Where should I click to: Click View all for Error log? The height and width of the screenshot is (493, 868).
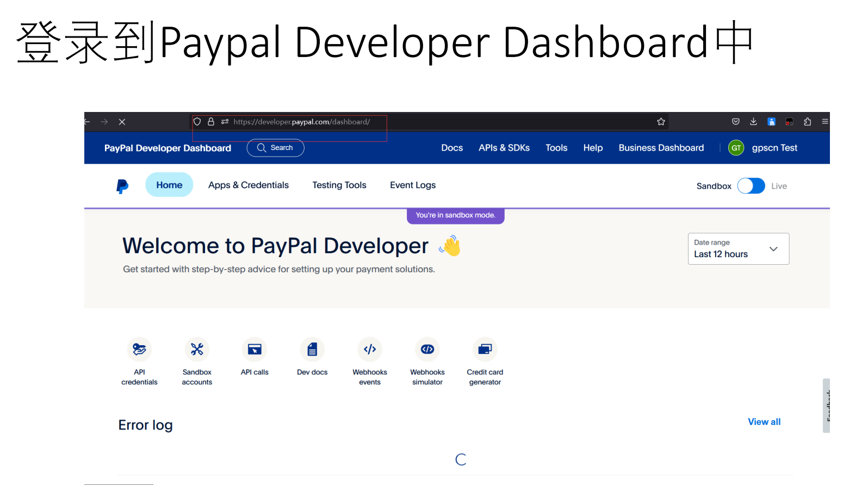tap(764, 422)
